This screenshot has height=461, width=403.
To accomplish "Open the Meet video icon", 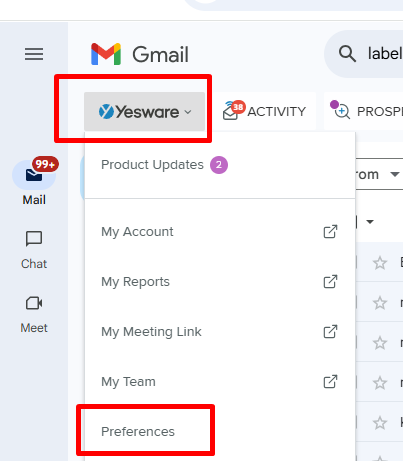I will point(34,303).
